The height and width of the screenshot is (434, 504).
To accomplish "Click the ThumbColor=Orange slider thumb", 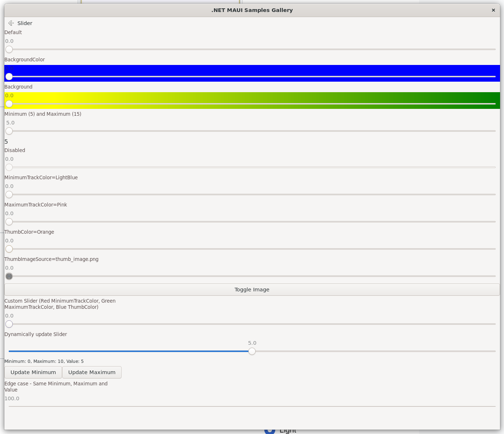I will (9, 249).
